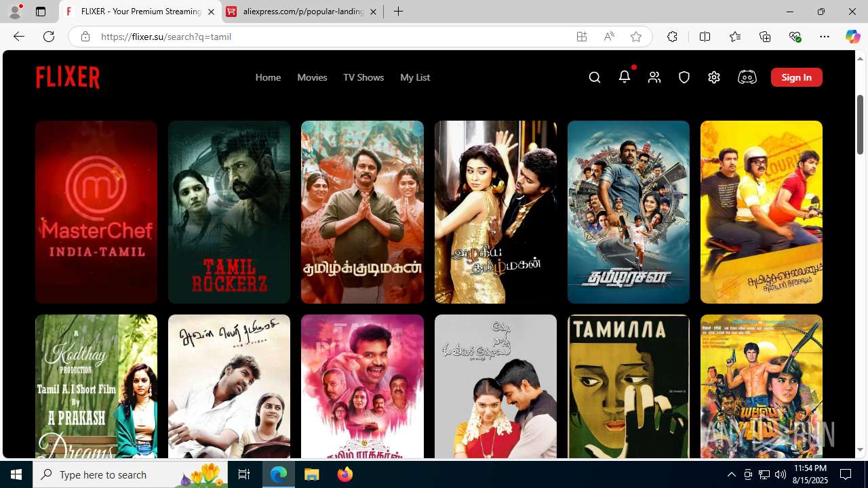Close the aliexpress browser tab
The width and height of the screenshot is (868, 488).
point(373,12)
